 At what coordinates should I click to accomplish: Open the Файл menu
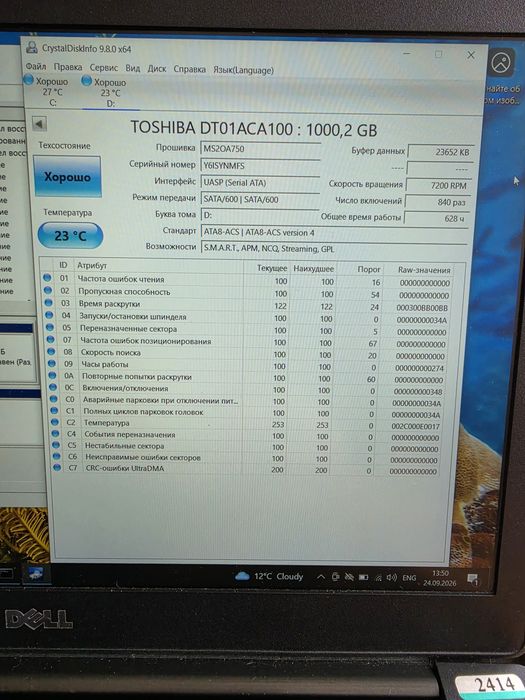point(36,66)
